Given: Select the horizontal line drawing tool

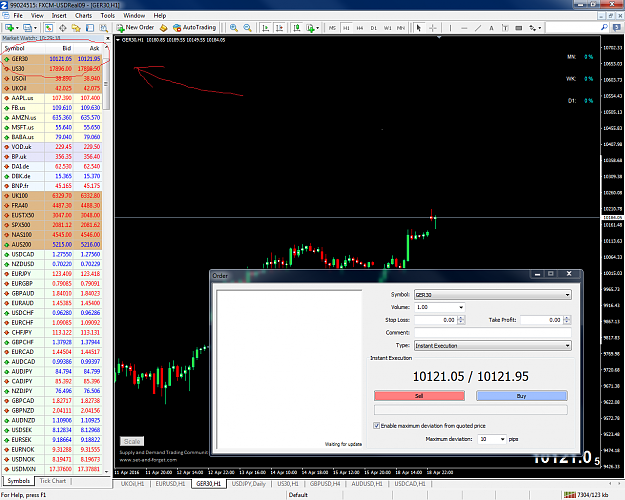Looking at the screenshot, I should (464, 28).
